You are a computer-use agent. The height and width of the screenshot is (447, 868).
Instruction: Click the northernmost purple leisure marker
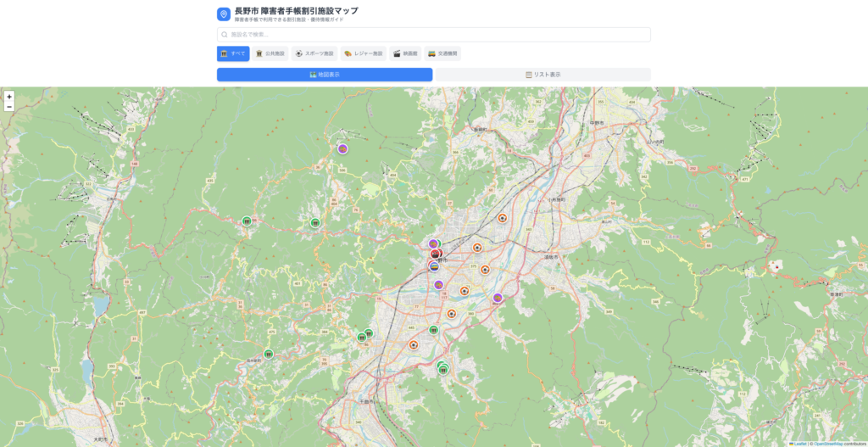(x=342, y=148)
